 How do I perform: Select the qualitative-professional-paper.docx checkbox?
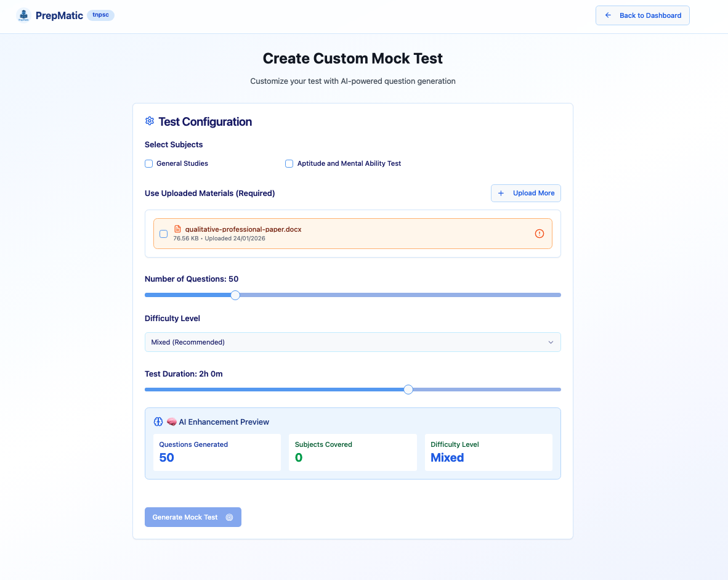pyautogui.click(x=163, y=234)
